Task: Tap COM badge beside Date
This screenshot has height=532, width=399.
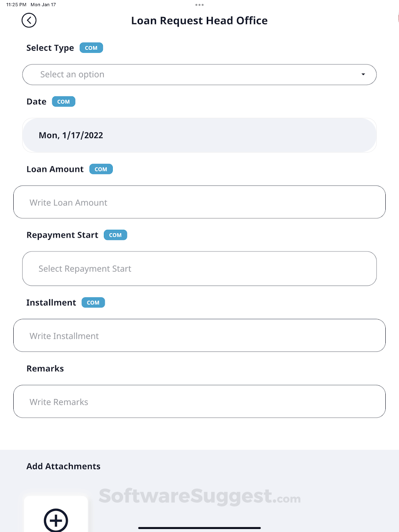Action: pyautogui.click(x=64, y=102)
